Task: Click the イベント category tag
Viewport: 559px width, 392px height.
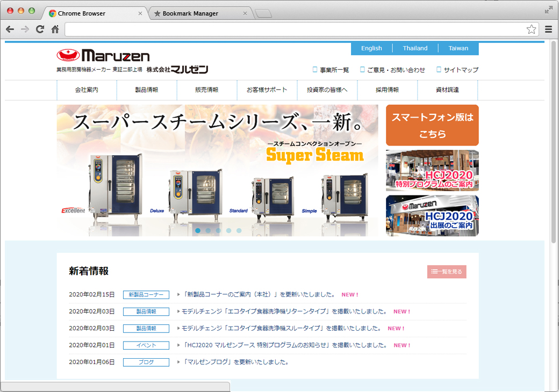Action: click(146, 345)
